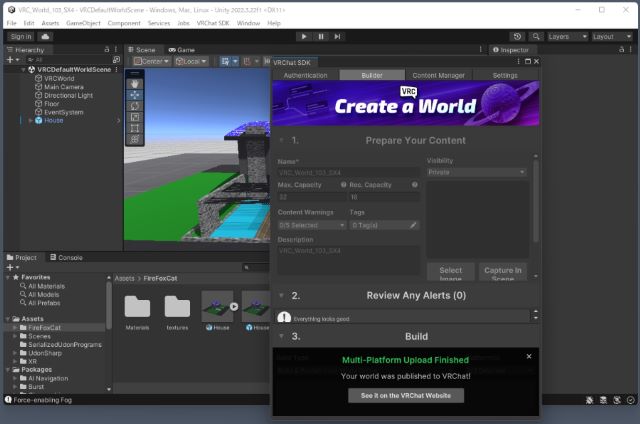Open the Center pivot mode dropdown
The image size is (640, 424).
tap(151, 61)
